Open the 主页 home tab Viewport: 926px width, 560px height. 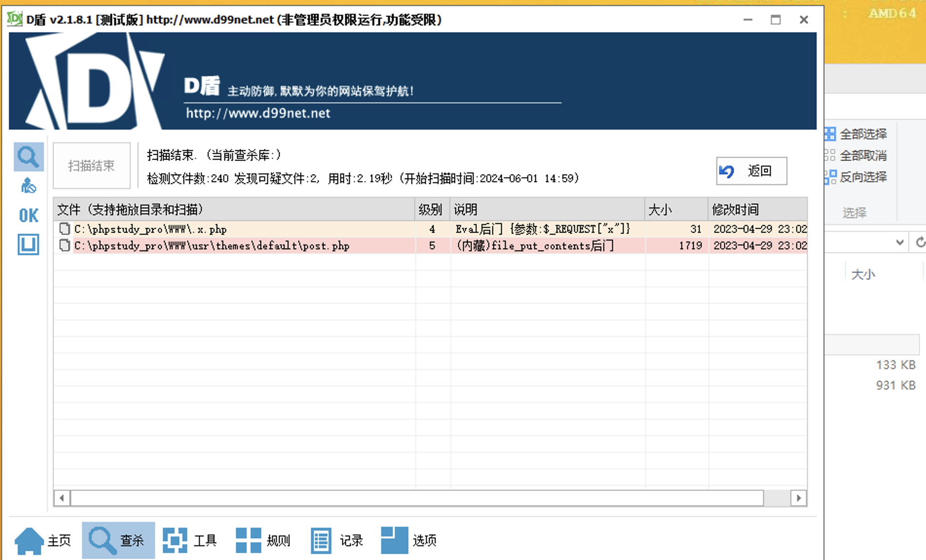[43, 541]
